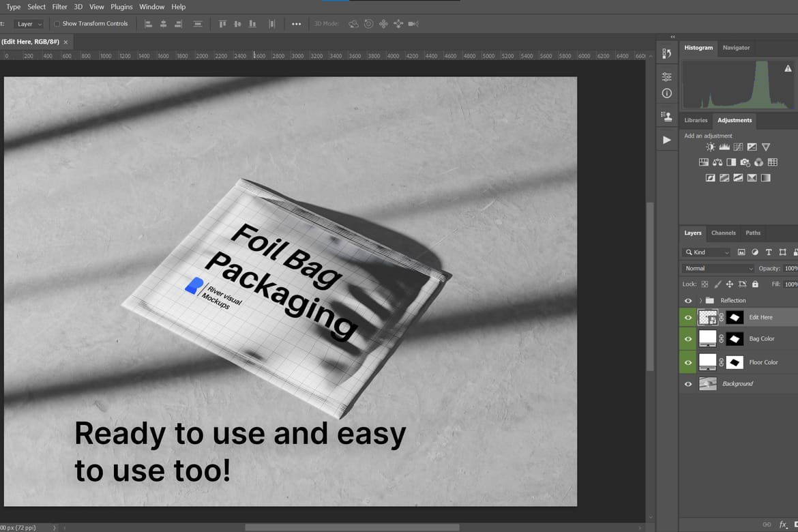Align right edges in options bar
This screenshot has width=798, height=532.
pos(178,24)
